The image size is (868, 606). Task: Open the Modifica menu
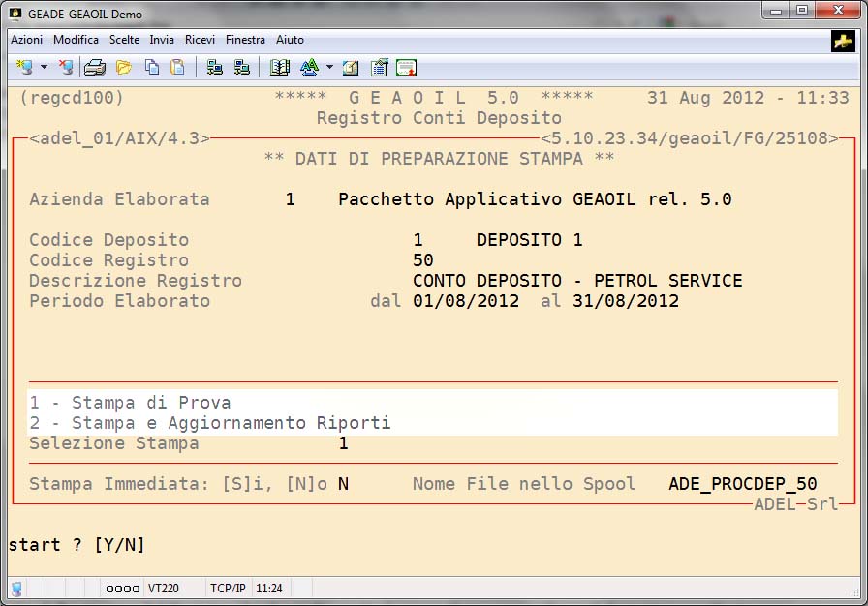pos(76,40)
